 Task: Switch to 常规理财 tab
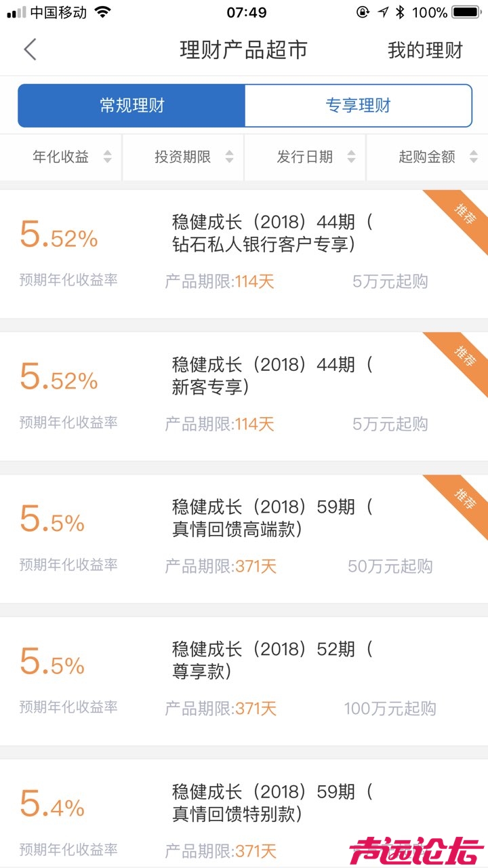tap(131, 105)
